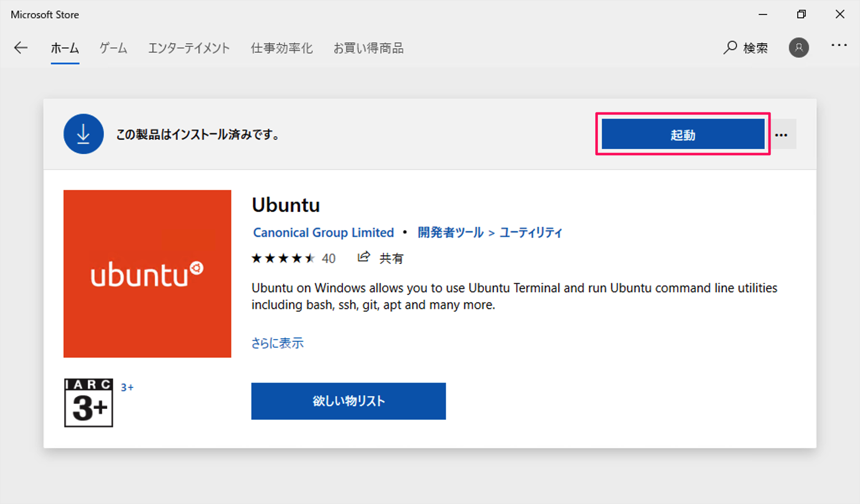Open the 仕事効率化 tab

(282, 48)
